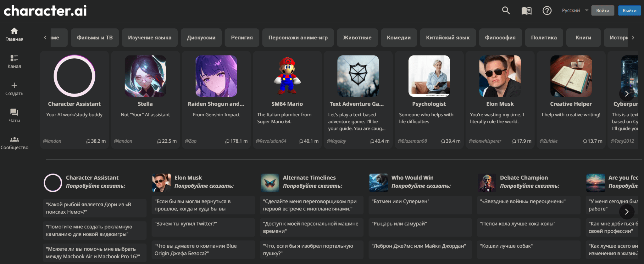Click the character.ai logo
644x264 pixels.
45,11
